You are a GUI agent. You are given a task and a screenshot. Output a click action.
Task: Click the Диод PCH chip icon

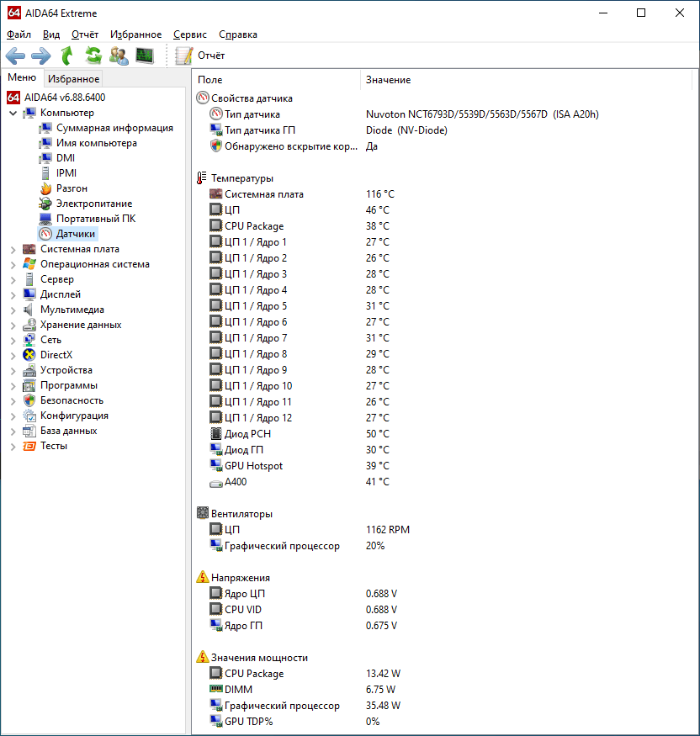point(216,433)
